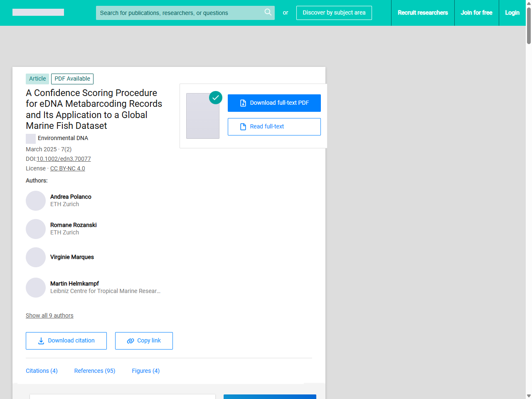Open Virginie Marques profile name
Image resolution: width=532 pixels, height=399 pixels.
(72, 257)
